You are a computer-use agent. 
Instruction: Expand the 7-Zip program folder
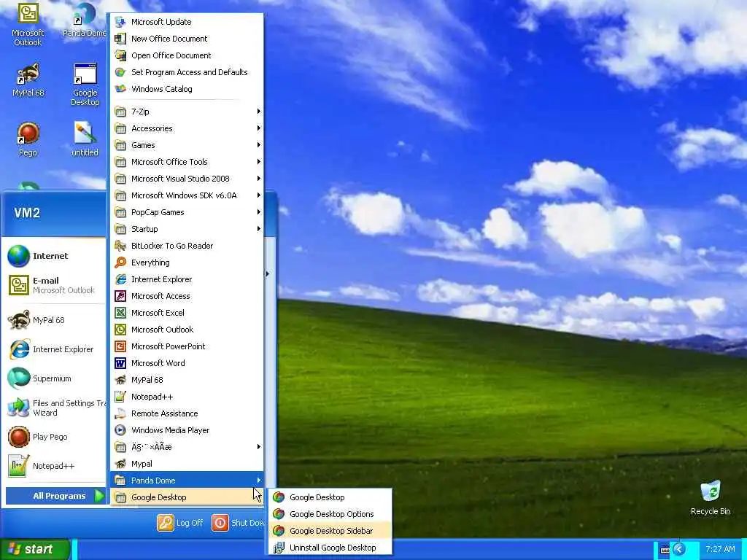point(187,112)
